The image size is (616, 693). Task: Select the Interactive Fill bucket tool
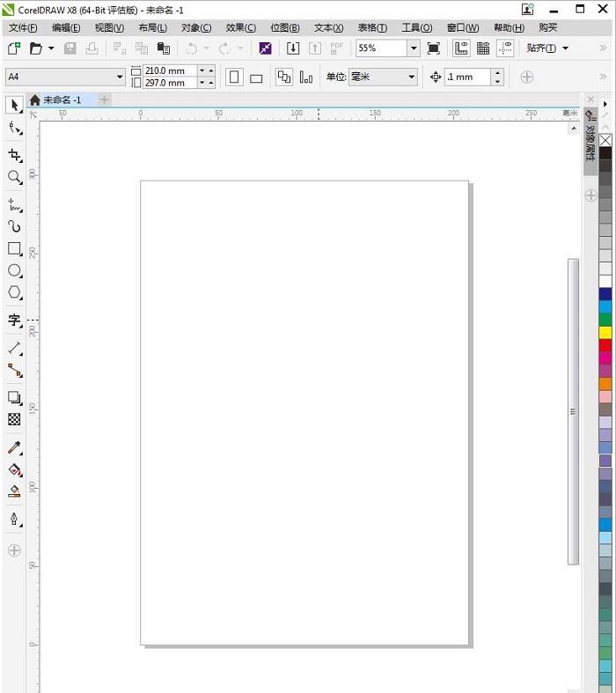(15, 470)
